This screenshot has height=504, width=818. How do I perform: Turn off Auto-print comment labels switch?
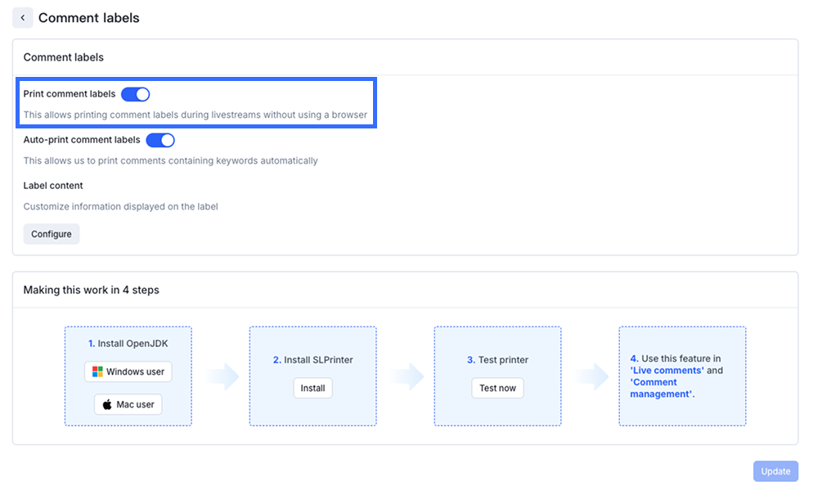tap(160, 140)
